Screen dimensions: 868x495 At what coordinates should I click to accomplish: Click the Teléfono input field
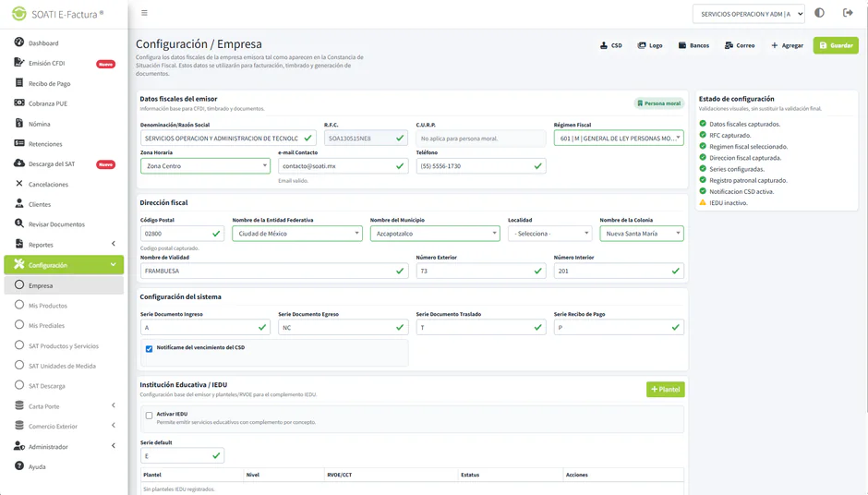[481, 165]
